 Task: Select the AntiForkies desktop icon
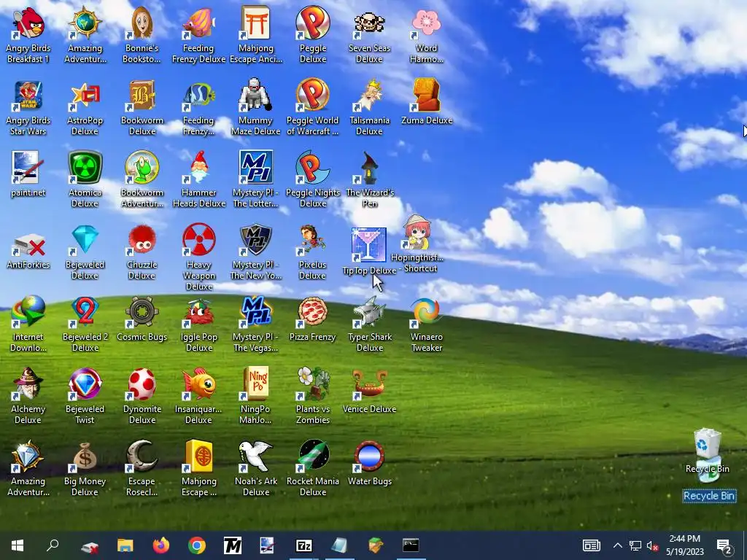click(x=28, y=246)
